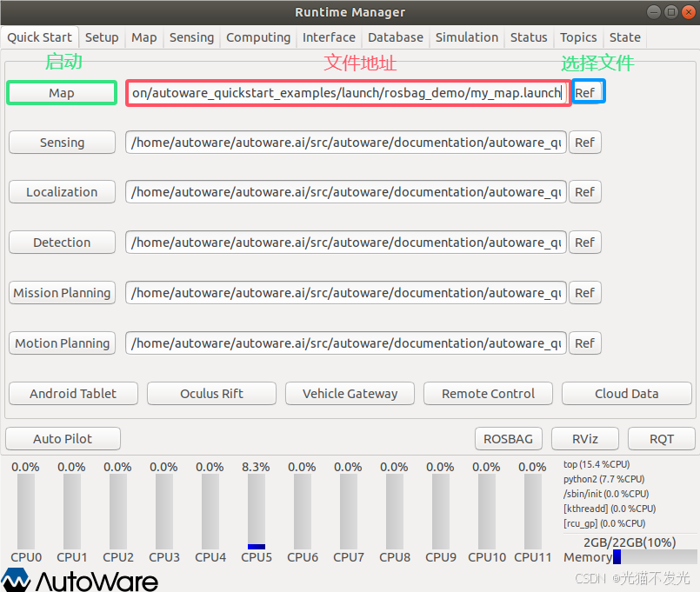The height and width of the screenshot is (592, 700).
Task: Activate Auto Pilot
Action: (63, 438)
